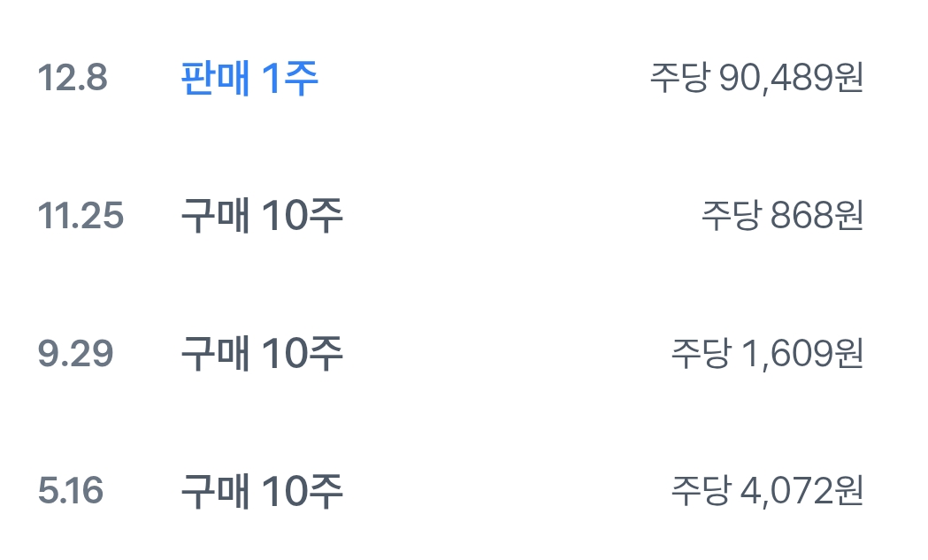Open the 구매 10주 entry dated 5.16
This screenshot has height=560, width=928.
(x=262, y=491)
